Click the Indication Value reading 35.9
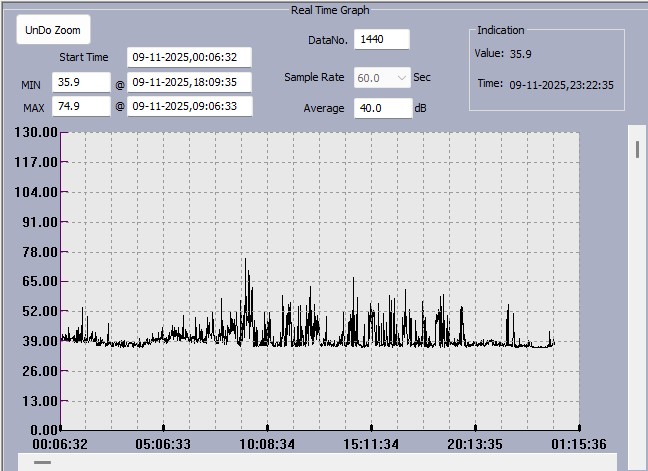Viewport: 648px width, 471px height. point(520,54)
